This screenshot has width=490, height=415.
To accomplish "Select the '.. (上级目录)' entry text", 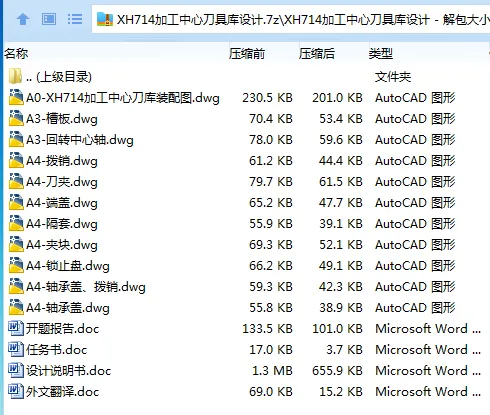I will click(59, 77).
